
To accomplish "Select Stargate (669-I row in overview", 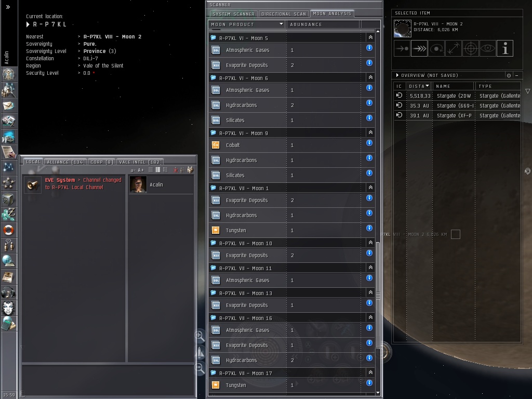I will [x=457, y=105].
